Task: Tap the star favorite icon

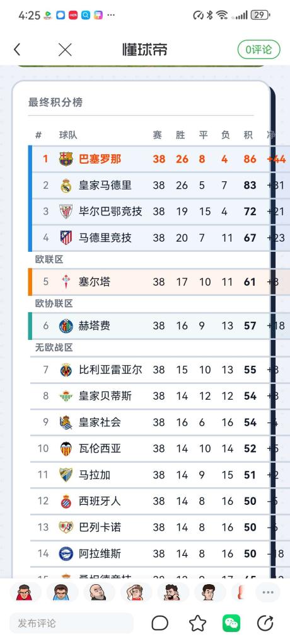Action: click(197, 623)
